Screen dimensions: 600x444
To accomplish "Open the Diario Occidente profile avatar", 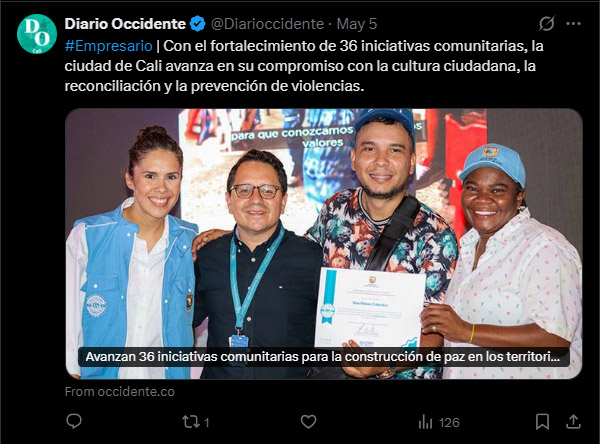I will [x=37, y=34].
